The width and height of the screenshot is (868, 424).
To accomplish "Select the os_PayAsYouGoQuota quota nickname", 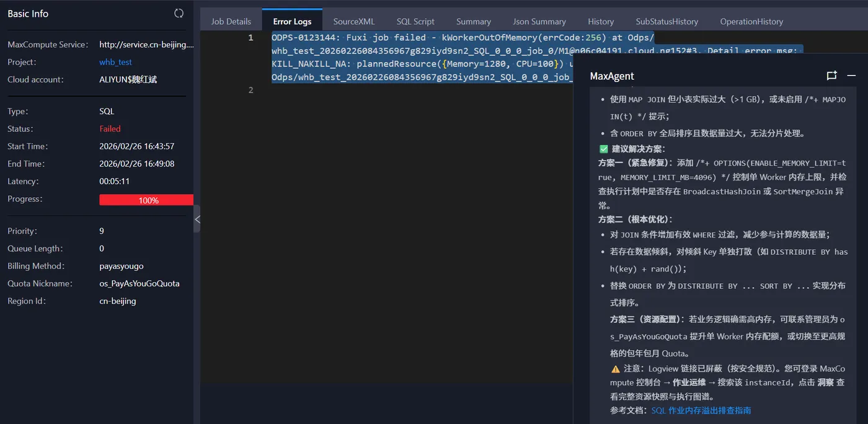I will tap(139, 283).
